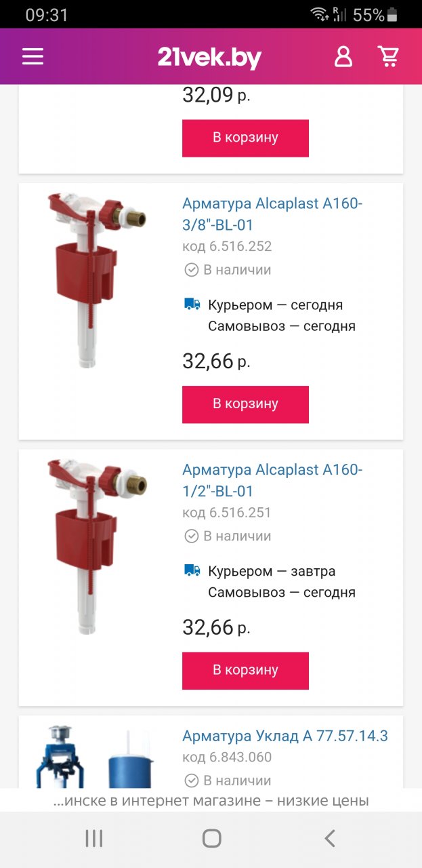Add Alcaplast A160-3/8"-BL-01 to cart

245,404
